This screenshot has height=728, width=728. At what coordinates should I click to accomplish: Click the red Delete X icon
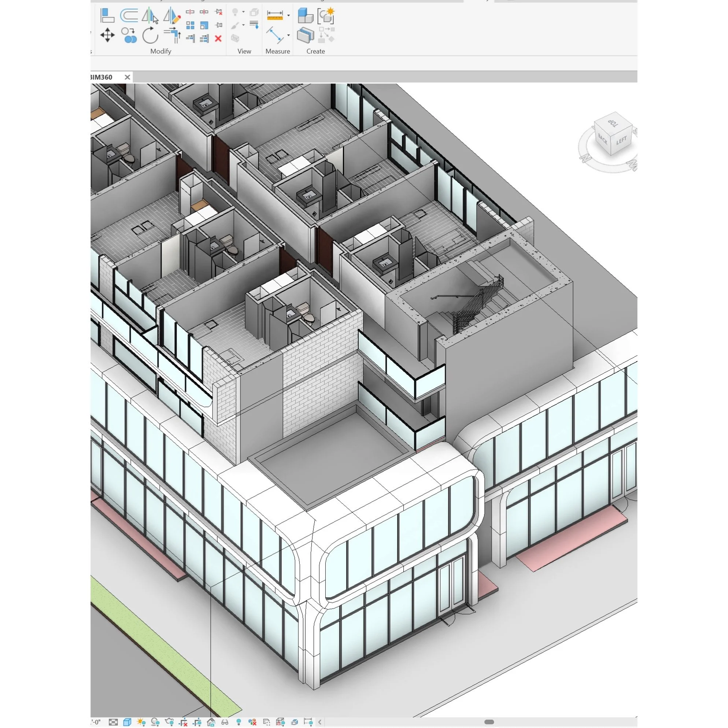[218, 38]
